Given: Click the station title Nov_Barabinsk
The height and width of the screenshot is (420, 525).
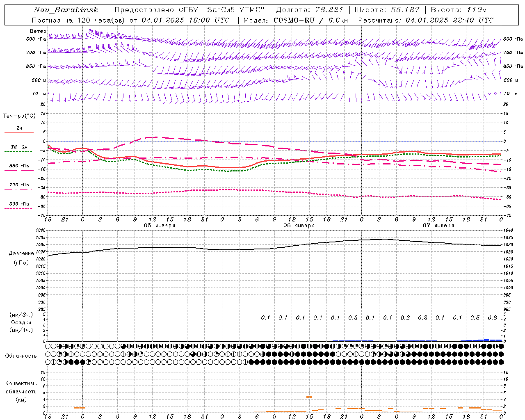Looking at the screenshot, I should pyautogui.click(x=66, y=10).
